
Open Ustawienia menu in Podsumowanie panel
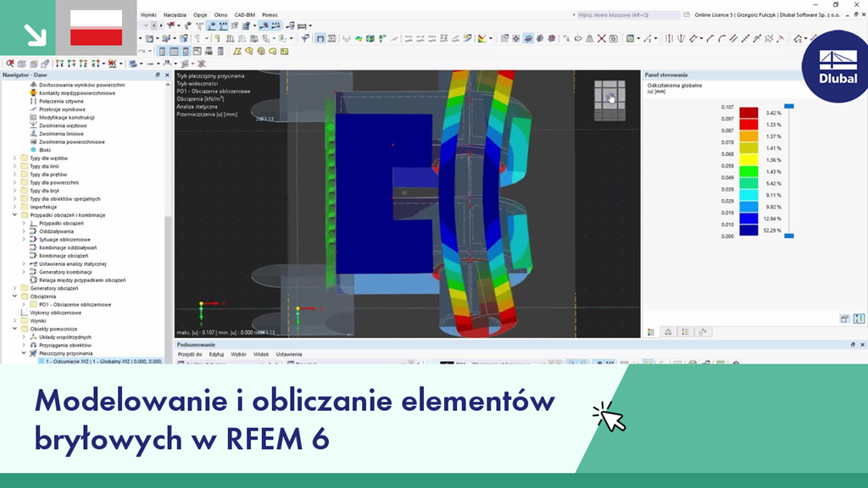pyautogui.click(x=289, y=354)
